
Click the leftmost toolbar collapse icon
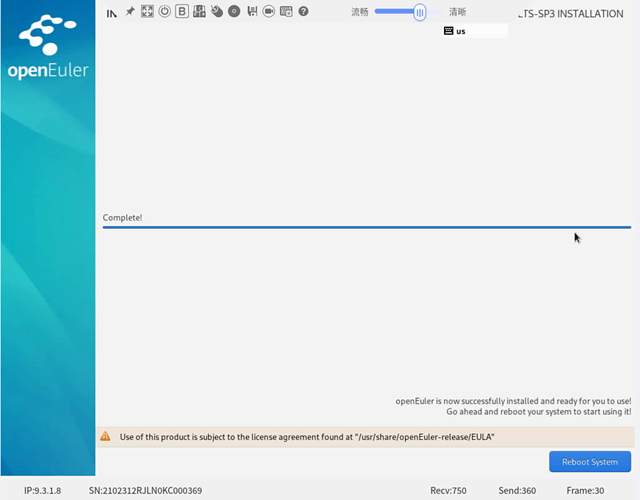(x=112, y=12)
